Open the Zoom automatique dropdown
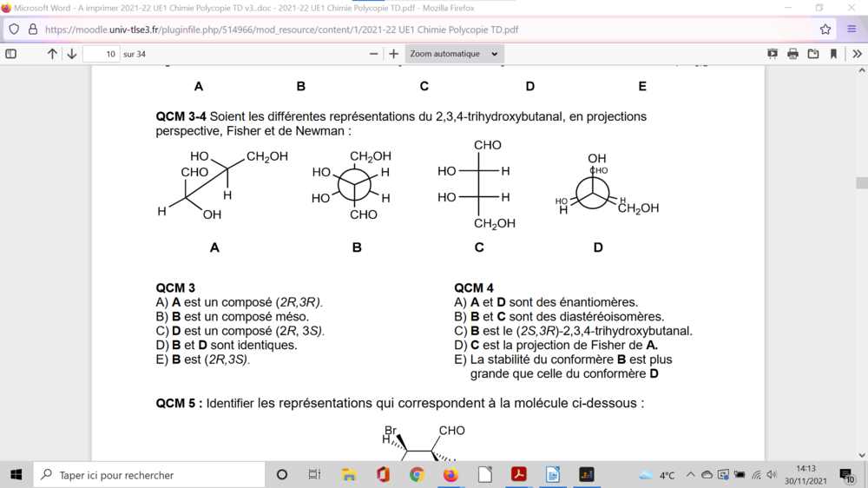The height and width of the screenshot is (488, 868). 454,54
